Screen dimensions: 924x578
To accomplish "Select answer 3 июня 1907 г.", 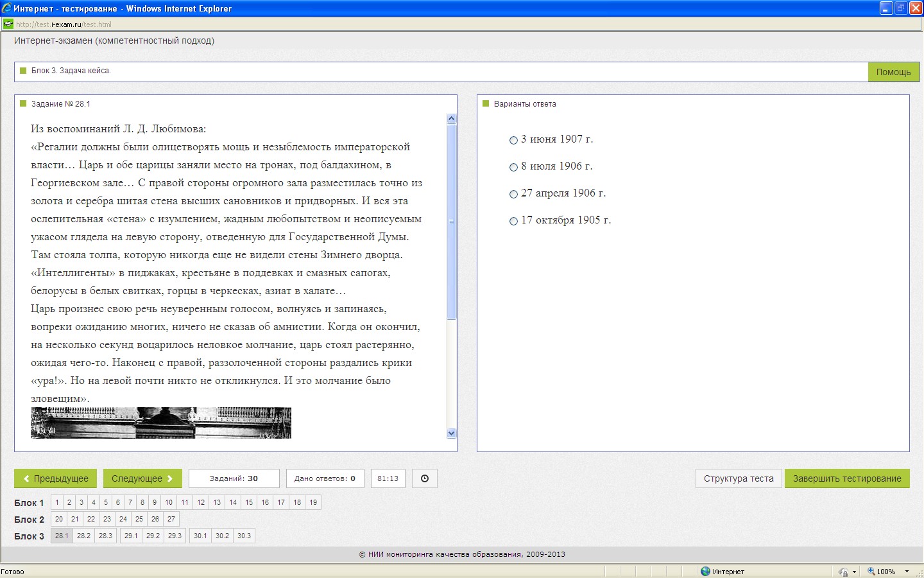I will click(x=513, y=140).
